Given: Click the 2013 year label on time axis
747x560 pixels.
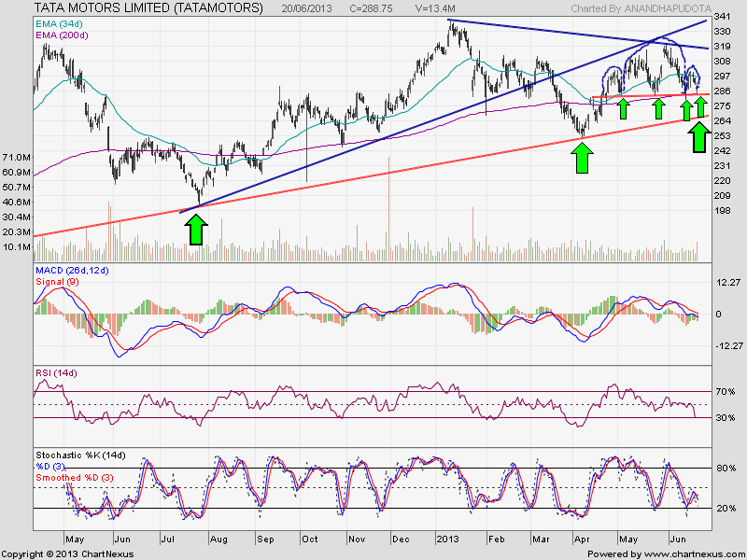Looking at the screenshot, I should point(448,539).
